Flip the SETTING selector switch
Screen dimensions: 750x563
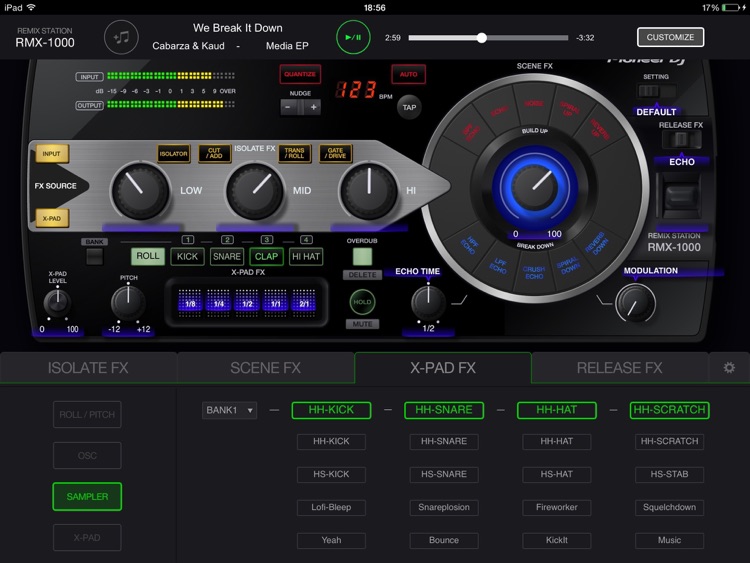[x=656, y=91]
